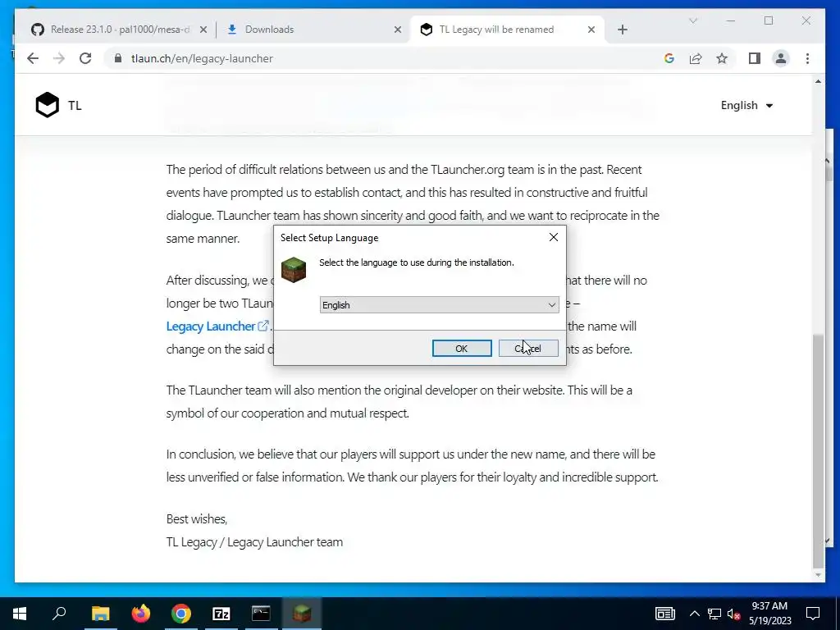Open the tab search chevron
The height and width of the screenshot is (630, 840).
[692, 21]
